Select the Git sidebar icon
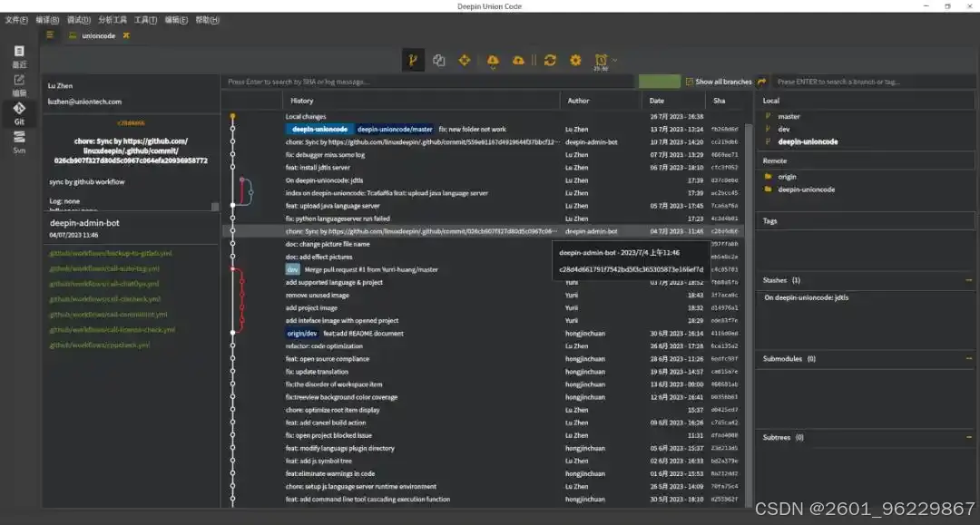Viewport: 980px width, 525px height. tap(19, 113)
